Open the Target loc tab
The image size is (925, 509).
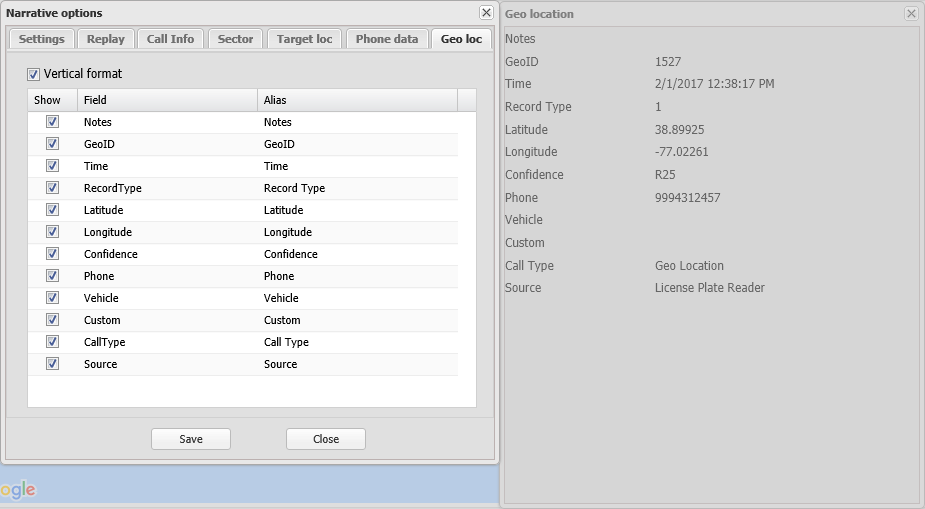(x=306, y=39)
